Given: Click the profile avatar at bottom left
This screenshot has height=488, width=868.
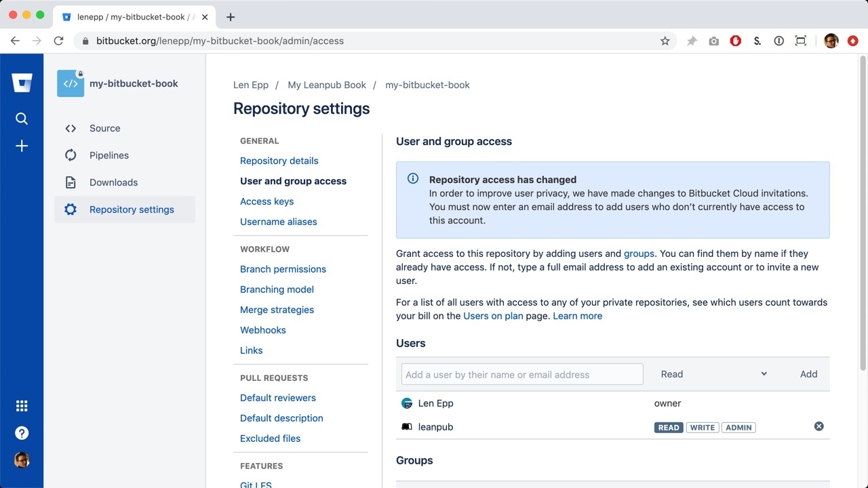Looking at the screenshot, I should [22, 460].
